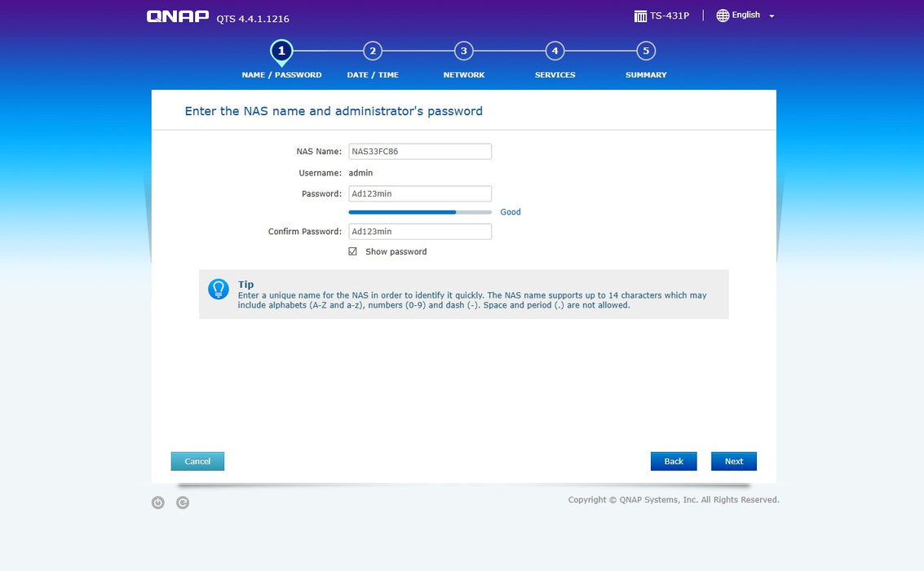924x571 pixels.
Task: Click the TS-431P NAS device icon
Action: (640, 16)
